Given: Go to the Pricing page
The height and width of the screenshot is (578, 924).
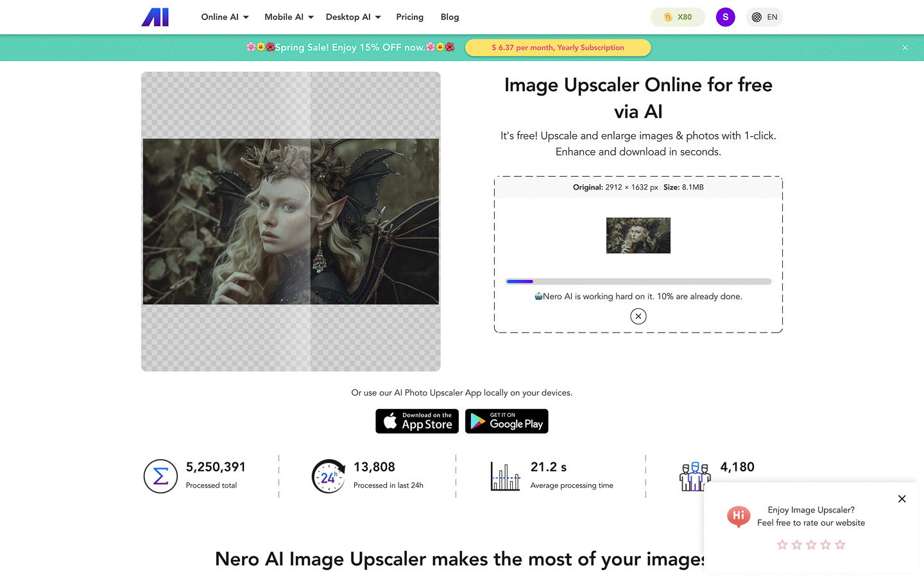Looking at the screenshot, I should [x=409, y=17].
